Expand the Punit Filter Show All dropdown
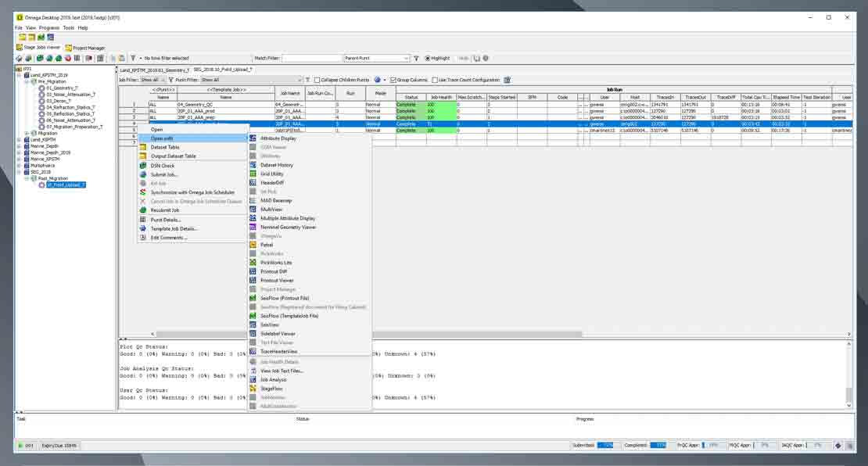 [299, 80]
